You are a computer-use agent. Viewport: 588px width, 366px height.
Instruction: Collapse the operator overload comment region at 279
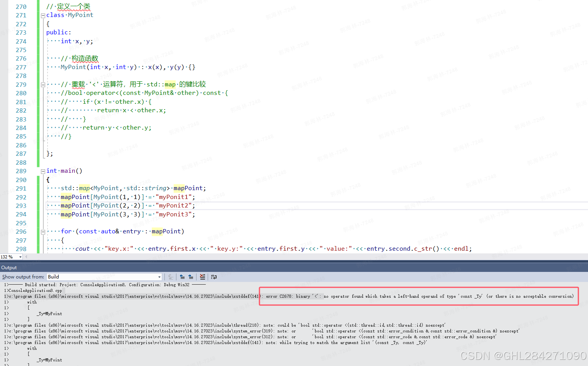[43, 84]
